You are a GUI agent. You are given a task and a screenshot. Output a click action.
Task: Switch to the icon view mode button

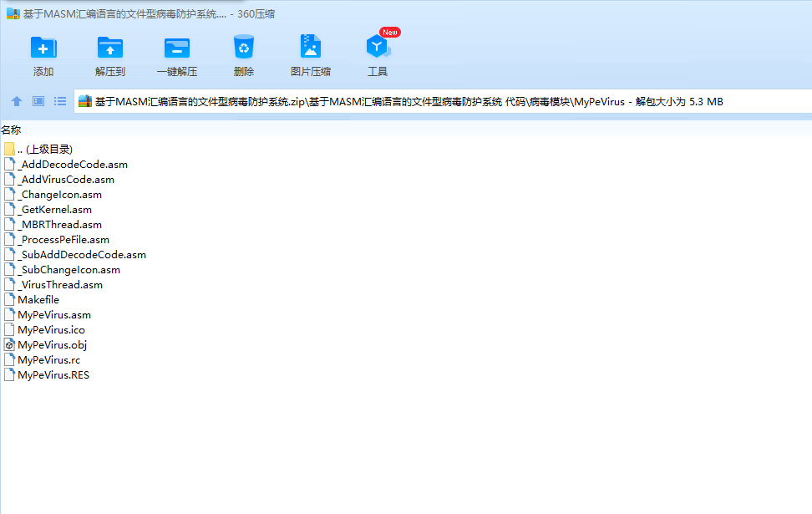(x=38, y=101)
